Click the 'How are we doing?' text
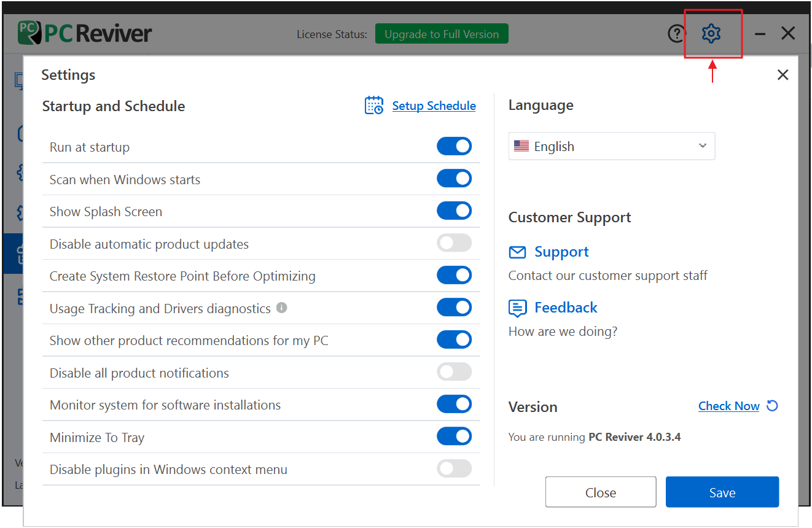 [563, 332]
